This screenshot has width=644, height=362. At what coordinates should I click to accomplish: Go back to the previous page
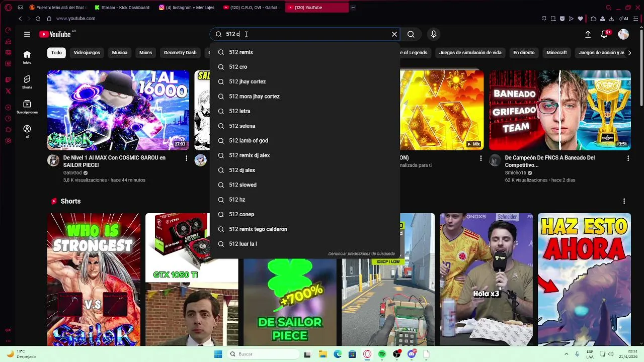click(x=20, y=19)
